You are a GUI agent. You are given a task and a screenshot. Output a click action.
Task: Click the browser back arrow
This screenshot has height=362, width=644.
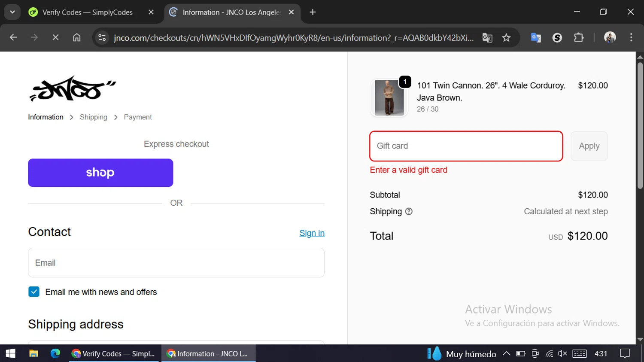pos(13,38)
